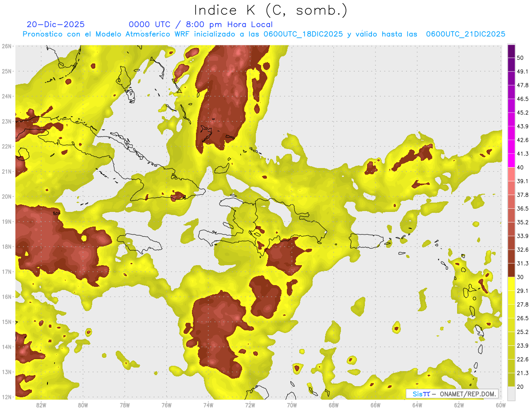The width and height of the screenshot is (532, 411).
Task: Click the '20N' latitude label
Action: click(7, 196)
